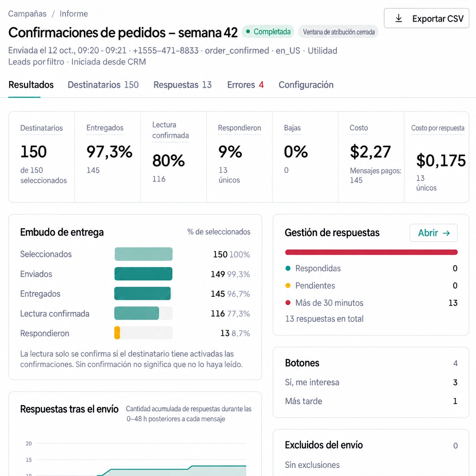Screen dimensions: 476x476
Task: Click the teal Respondidas legend dot
Action: (x=288, y=268)
